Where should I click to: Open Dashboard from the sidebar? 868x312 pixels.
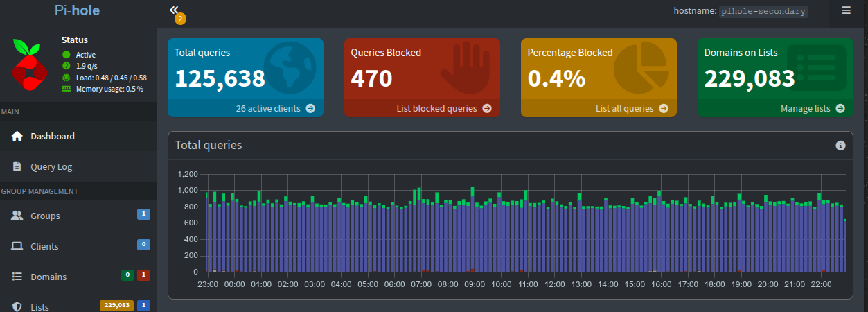click(x=53, y=136)
